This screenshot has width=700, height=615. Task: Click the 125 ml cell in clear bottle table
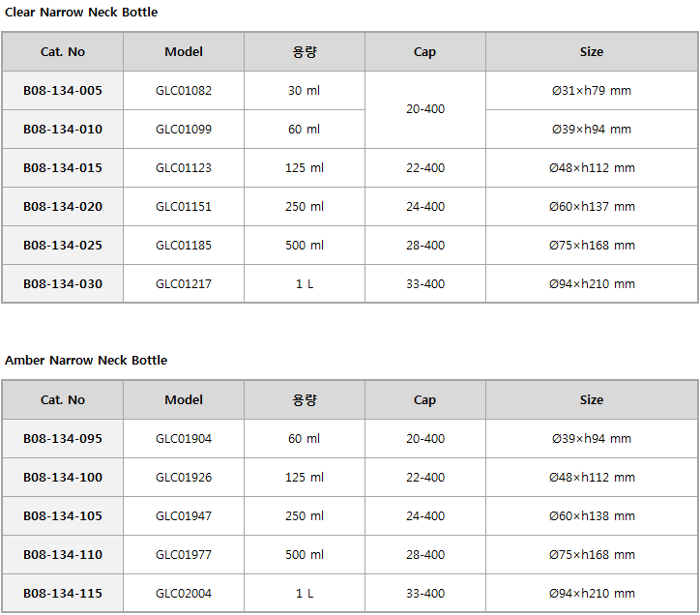[305, 168]
